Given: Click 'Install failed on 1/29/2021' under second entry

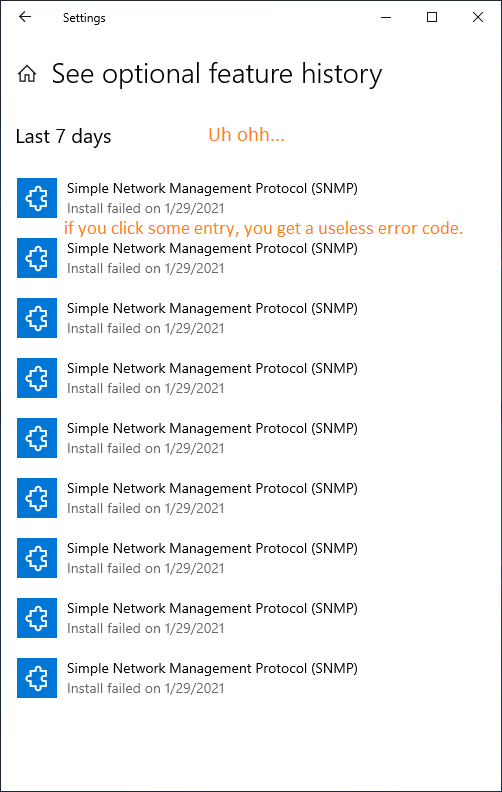Looking at the screenshot, I should 145,269.
